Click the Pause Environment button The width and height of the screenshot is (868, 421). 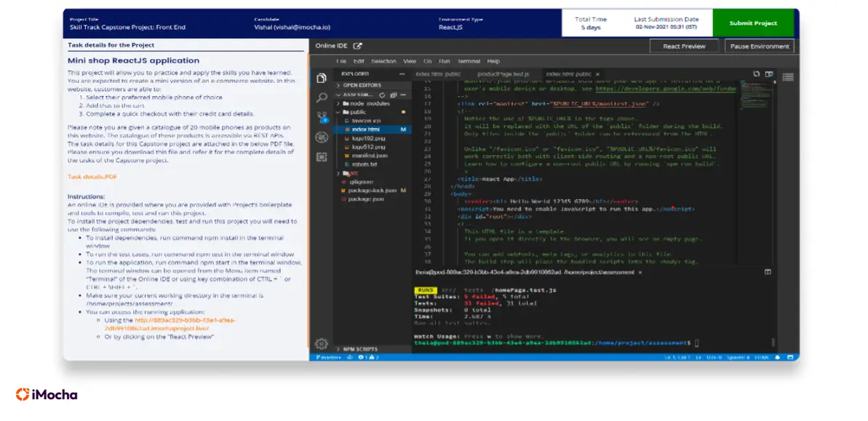760,47
